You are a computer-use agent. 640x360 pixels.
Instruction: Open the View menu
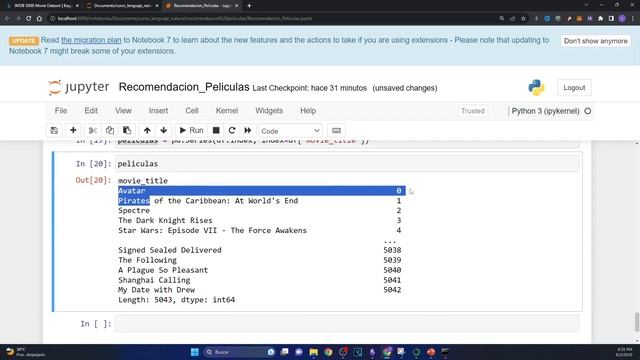click(x=123, y=111)
